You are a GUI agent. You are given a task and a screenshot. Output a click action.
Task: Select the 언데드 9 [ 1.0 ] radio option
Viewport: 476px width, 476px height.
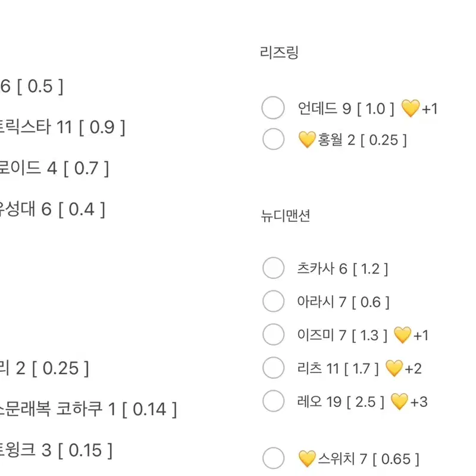pyautogui.click(x=273, y=108)
